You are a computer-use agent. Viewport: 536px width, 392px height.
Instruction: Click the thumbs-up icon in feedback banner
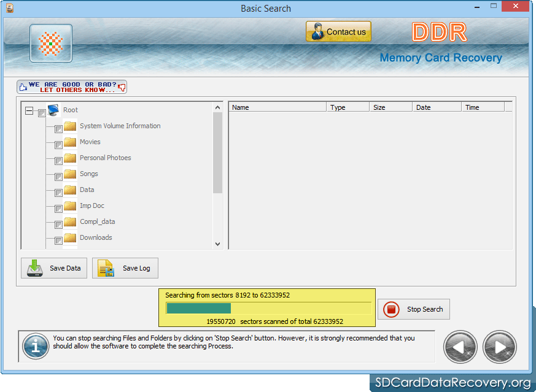tap(23, 87)
